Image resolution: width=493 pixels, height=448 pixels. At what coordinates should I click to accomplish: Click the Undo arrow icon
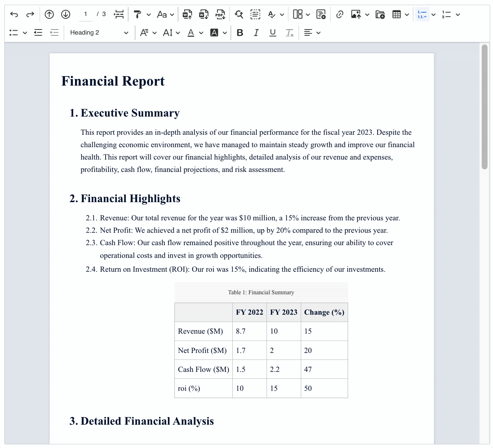(14, 15)
